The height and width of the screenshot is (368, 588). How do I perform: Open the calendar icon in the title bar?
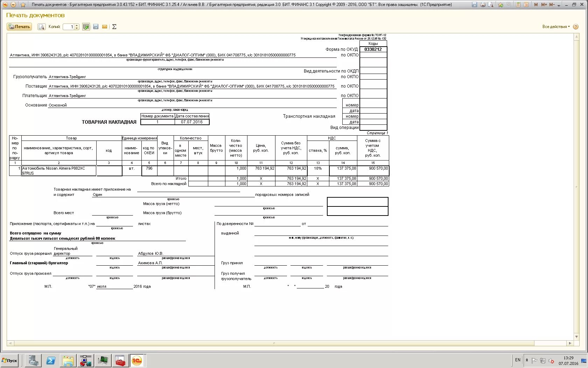tap(526, 5)
